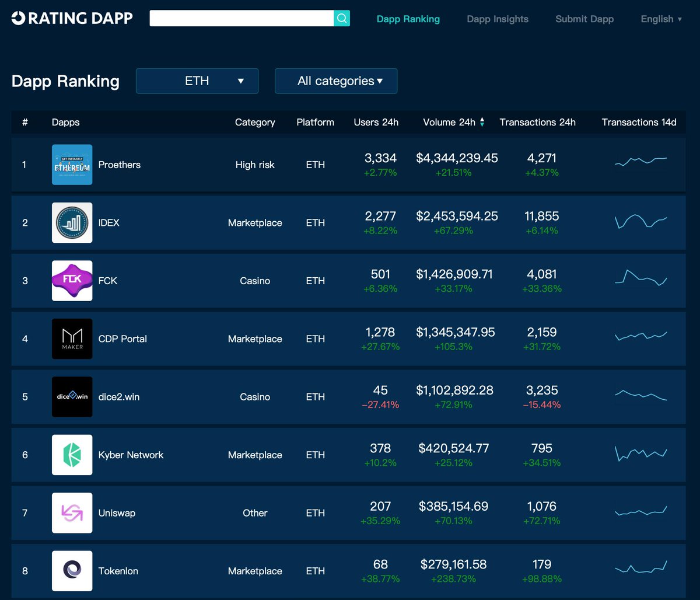
Task: Click the Dapp Ranking page heading
Action: point(65,81)
